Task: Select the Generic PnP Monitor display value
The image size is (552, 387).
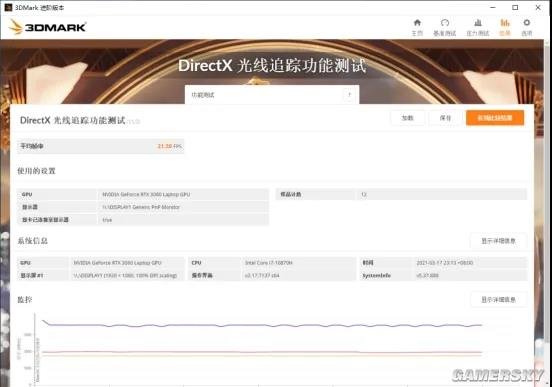Action: (x=141, y=207)
